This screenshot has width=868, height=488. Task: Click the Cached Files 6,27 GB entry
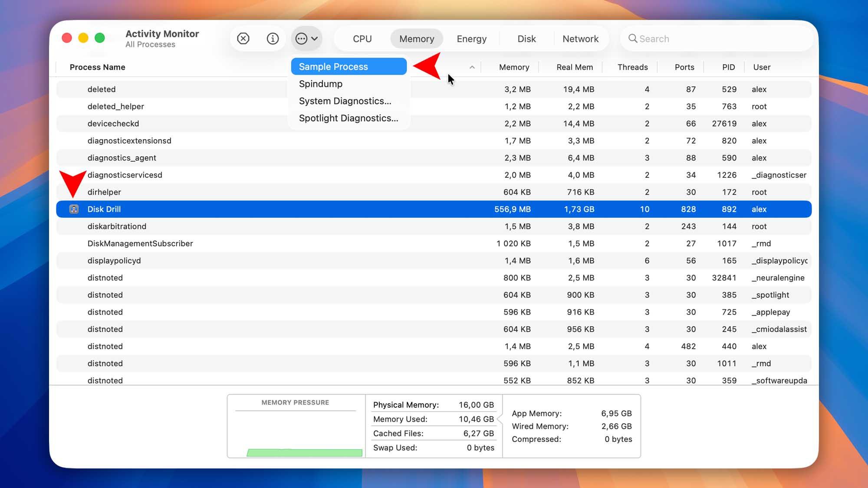(x=434, y=433)
